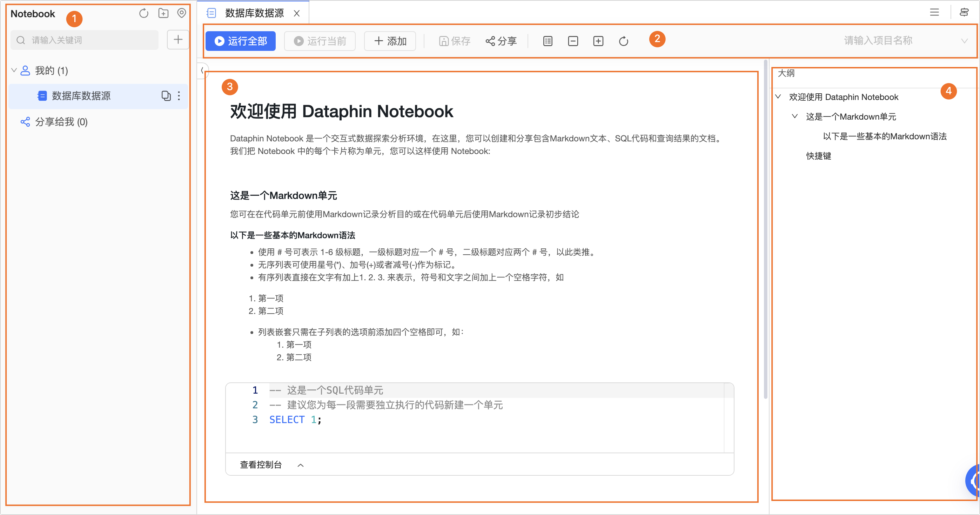980x515 pixels.
Task: Select 分享给我 (0) in sidebar
Action: [x=61, y=122]
